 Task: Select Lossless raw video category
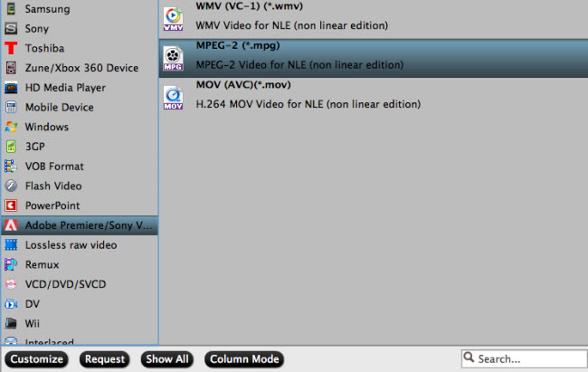pos(80,244)
